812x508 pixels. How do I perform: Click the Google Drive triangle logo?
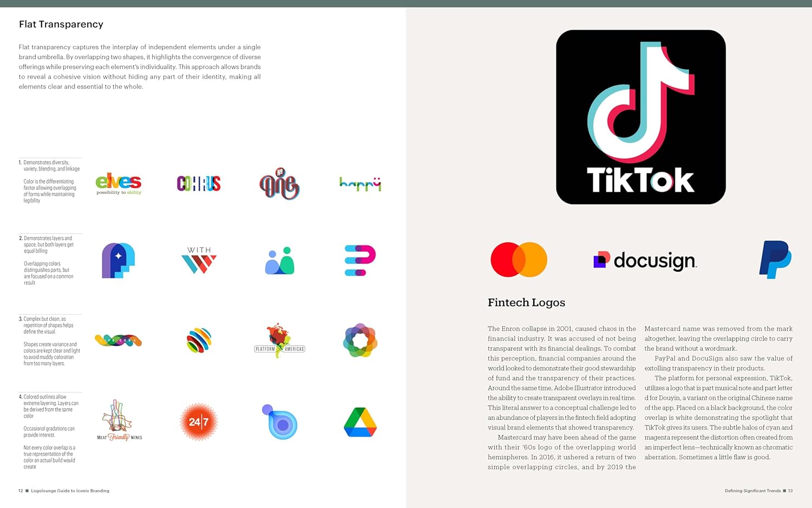[360, 422]
